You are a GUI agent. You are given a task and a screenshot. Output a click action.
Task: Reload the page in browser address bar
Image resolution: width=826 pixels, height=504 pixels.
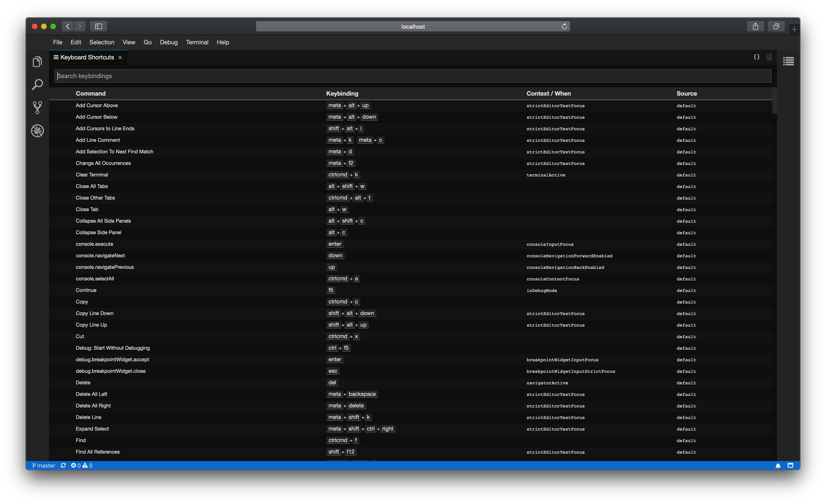[565, 27]
